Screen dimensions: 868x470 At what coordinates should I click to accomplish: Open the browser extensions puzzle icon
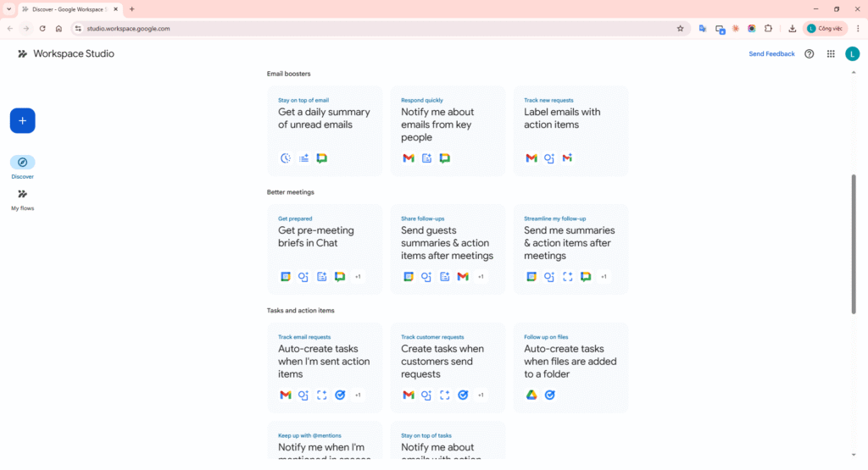[768, 28]
